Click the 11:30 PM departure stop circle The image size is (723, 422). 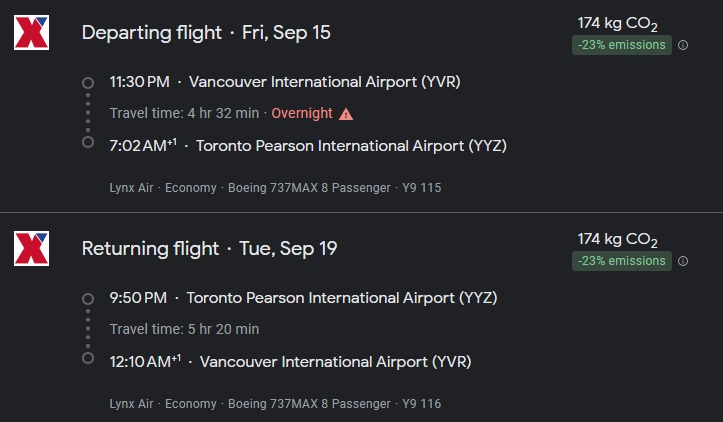[88, 82]
